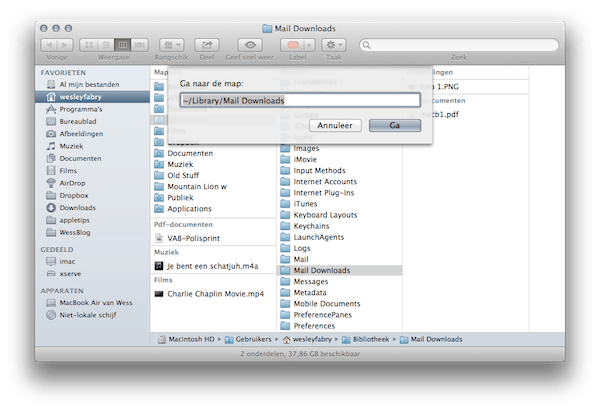
Task: Switch to list view mode
Action: click(106, 45)
